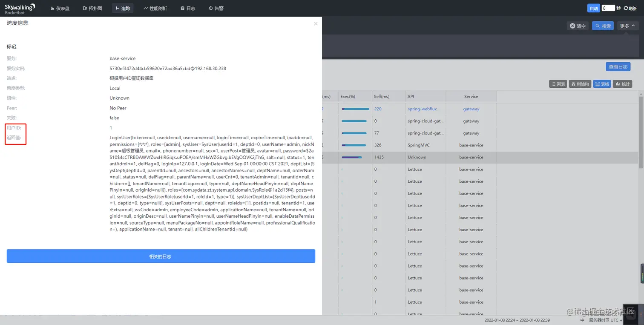Screen dimensions: 644x325
Task: Toggle the 自动 auto-refresh button
Action: (x=593, y=8)
